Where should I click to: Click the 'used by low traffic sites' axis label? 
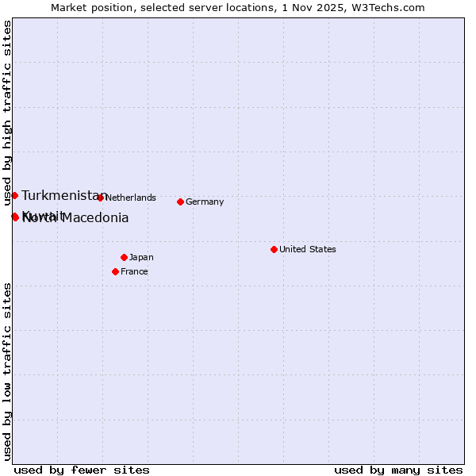coord(7,370)
